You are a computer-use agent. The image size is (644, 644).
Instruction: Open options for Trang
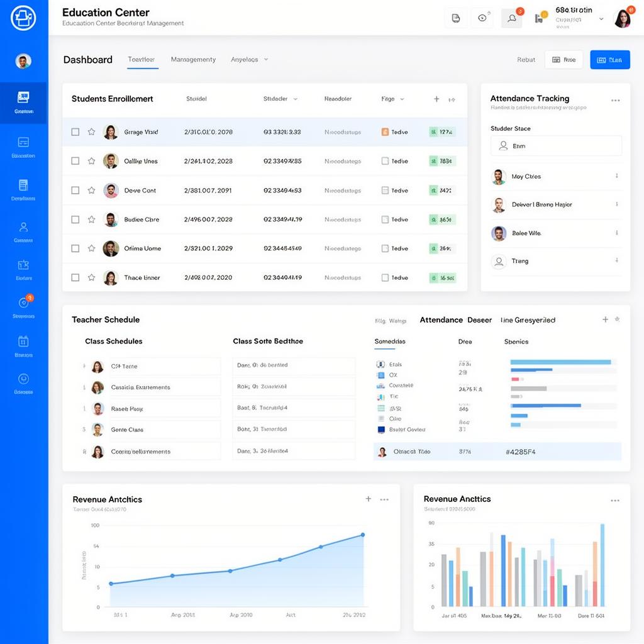[616, 260]
